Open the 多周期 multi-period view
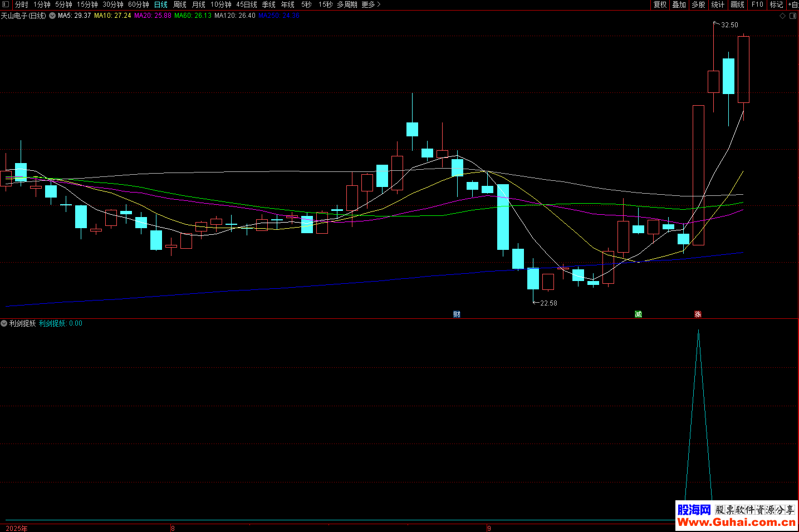Screen dimensions: 799x532 (347, 4)
